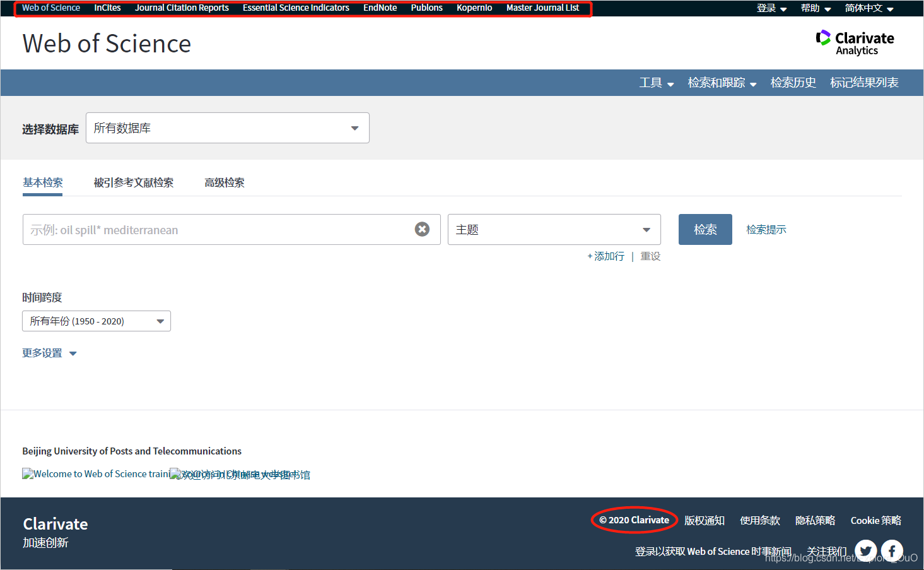Click the Clarivate Analytics logo
The width and height of the screenshot is (924, 570).
855,43
